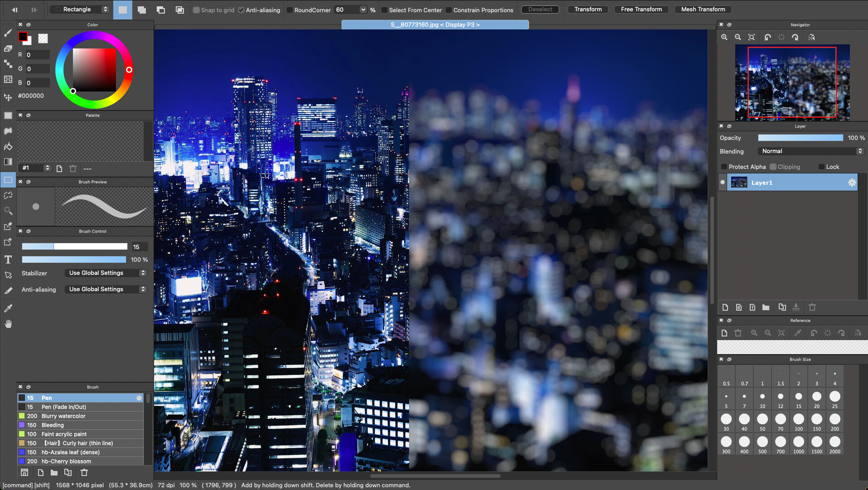The height and width of the screenshot is (490, 868).
Task: Click the Mesh Transform button
Action: tap(702, 9)
